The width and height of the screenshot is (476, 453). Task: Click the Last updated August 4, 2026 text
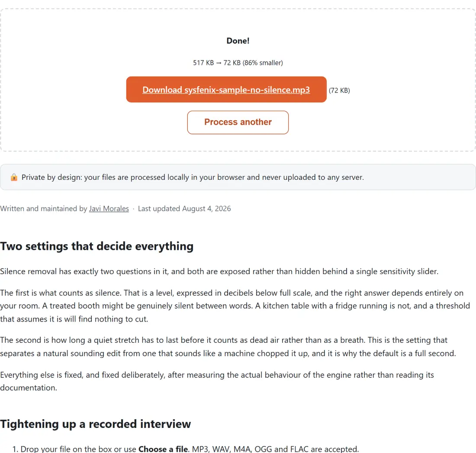click(184, 209)
